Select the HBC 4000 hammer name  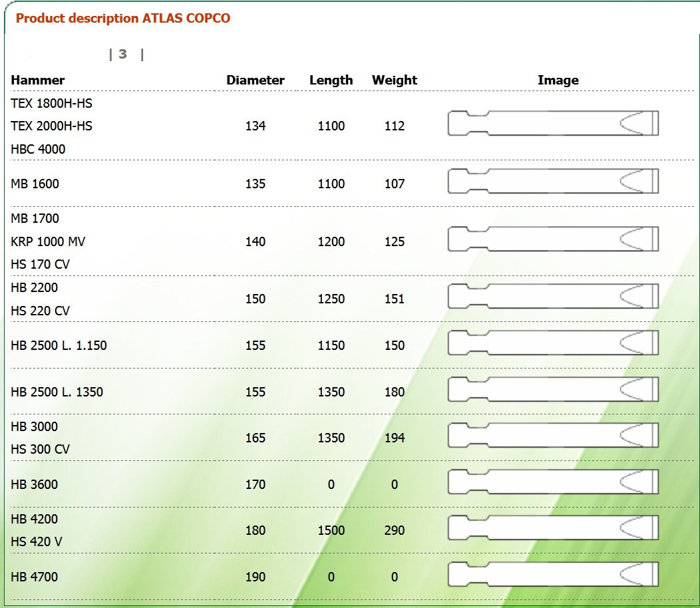[x=38, y=149]
